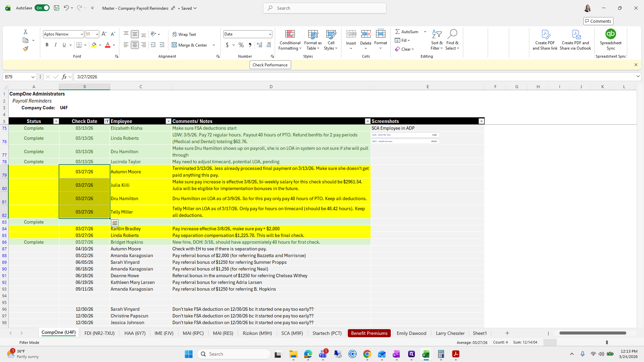
Task: Click the Check Performance button
Action: [x=270, y=65]
